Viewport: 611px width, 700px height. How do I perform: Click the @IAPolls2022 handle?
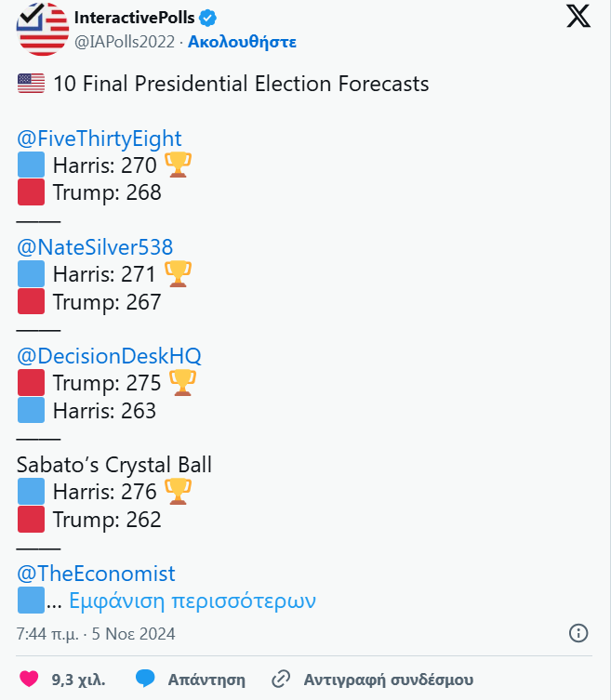click(x=125, y=42)
